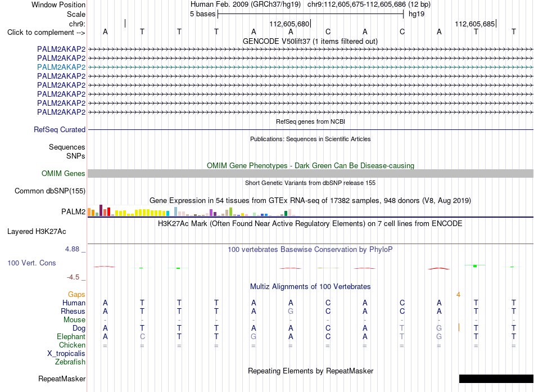Image resolution: width=534 pixels, height=392 pixels.
Task: Click the RepeatMasker track label
Action: coord(62,379)
